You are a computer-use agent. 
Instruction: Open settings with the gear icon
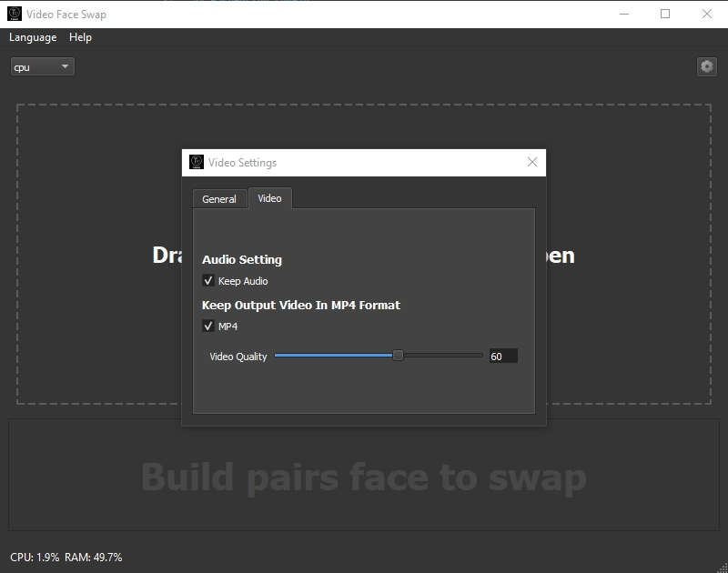click(706, 66)
